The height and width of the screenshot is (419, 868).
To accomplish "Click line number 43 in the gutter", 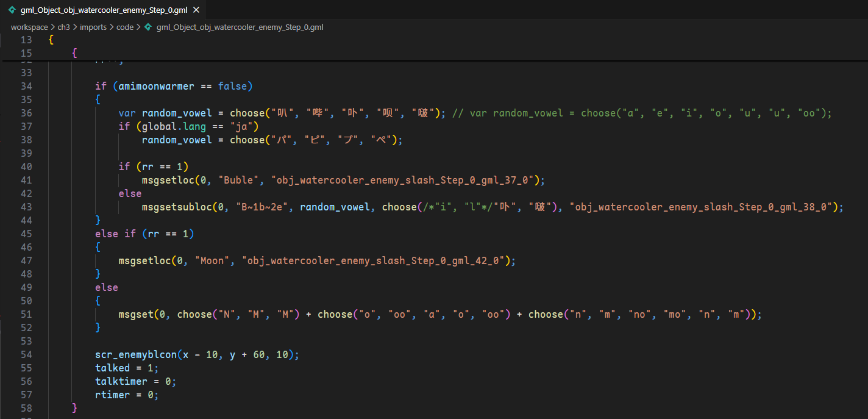I will pos(26,207).
